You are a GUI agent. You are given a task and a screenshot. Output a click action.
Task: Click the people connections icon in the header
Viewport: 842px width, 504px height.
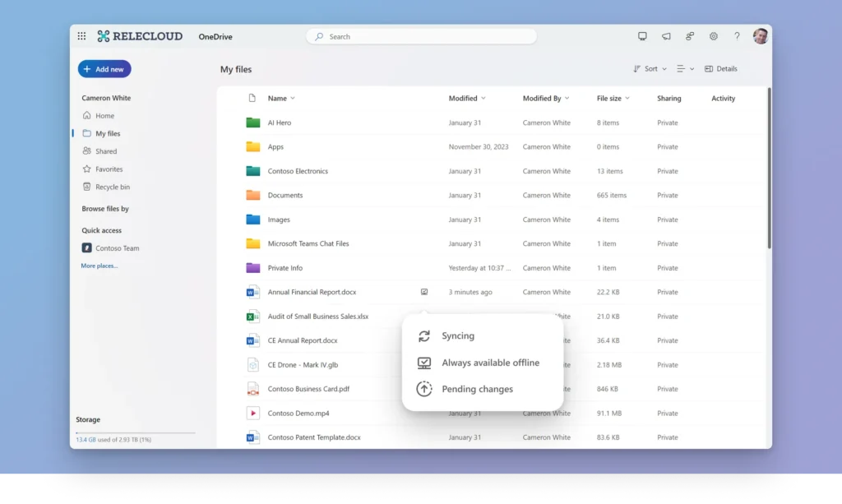690,36
